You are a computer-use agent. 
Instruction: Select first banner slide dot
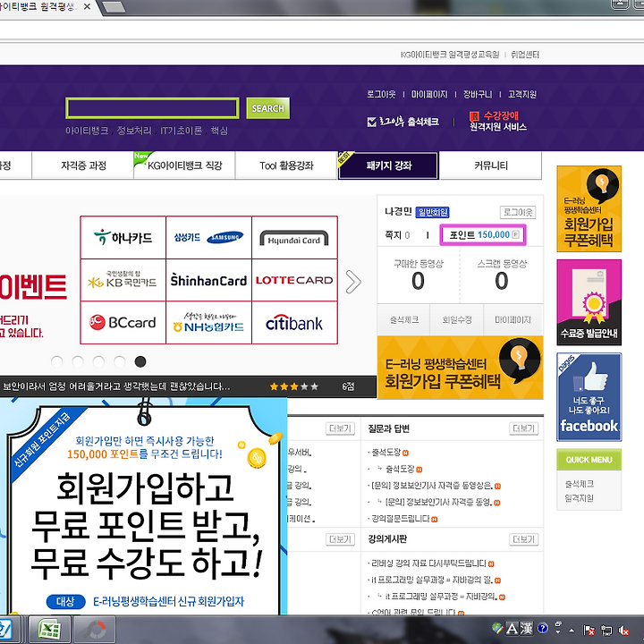point(56,361)
